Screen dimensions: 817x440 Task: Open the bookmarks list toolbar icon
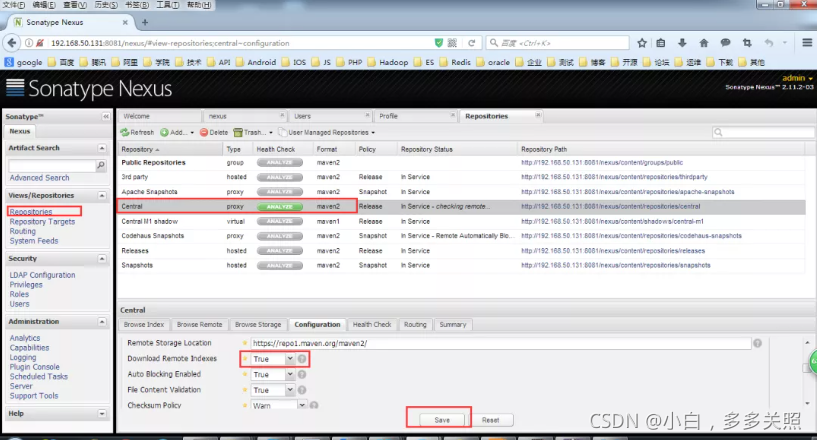[661, 43]
